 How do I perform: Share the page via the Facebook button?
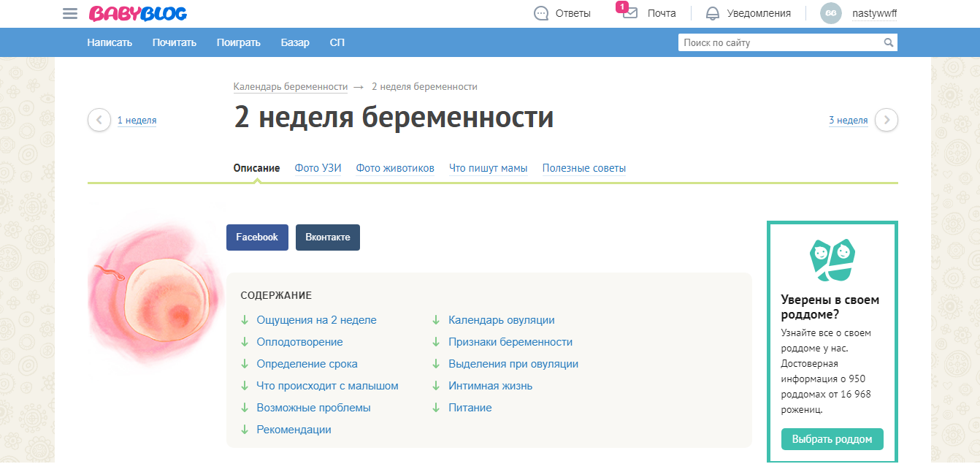[x=257, y=237]
